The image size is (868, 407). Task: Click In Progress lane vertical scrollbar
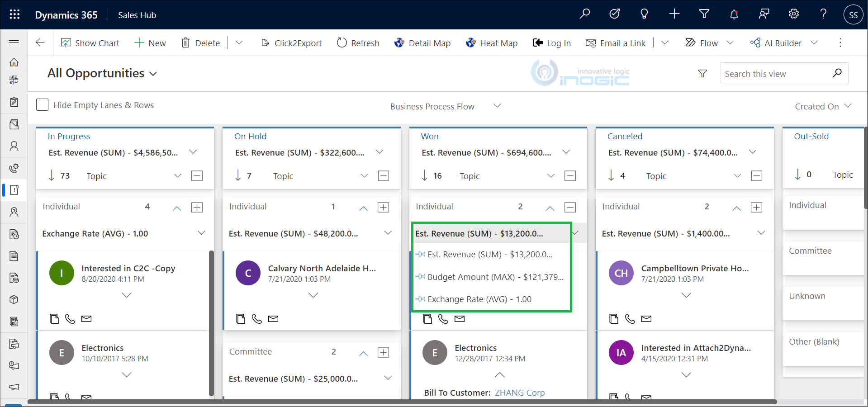pyautogui.click(x=211, y=323)
